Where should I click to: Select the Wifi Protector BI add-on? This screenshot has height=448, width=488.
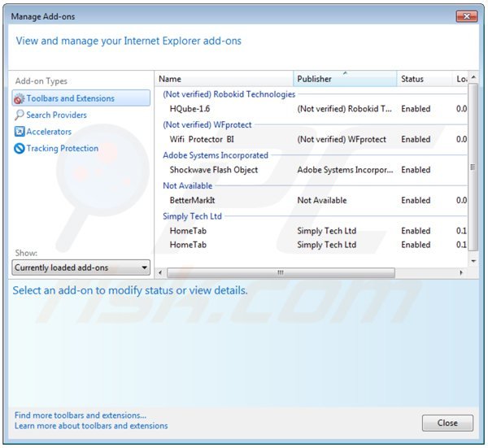[x=312, y=139]
